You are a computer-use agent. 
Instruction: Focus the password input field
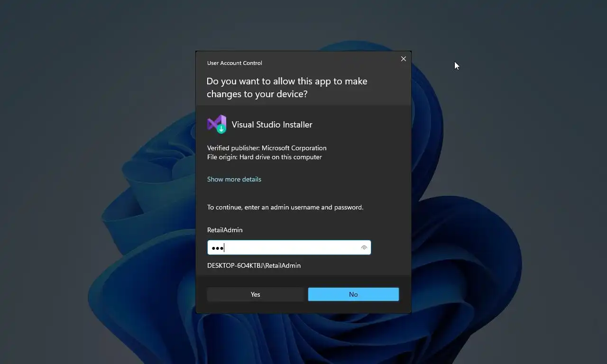tap(289, 247)
